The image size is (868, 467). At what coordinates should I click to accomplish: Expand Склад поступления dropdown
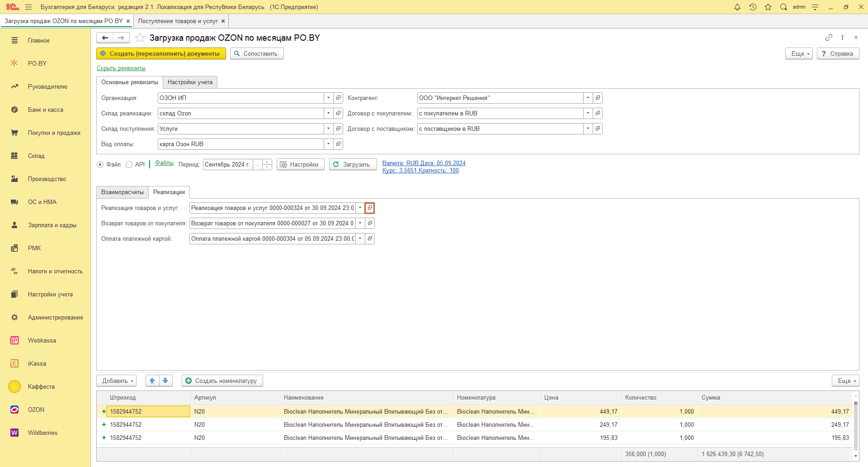click(x=329, y=129)
